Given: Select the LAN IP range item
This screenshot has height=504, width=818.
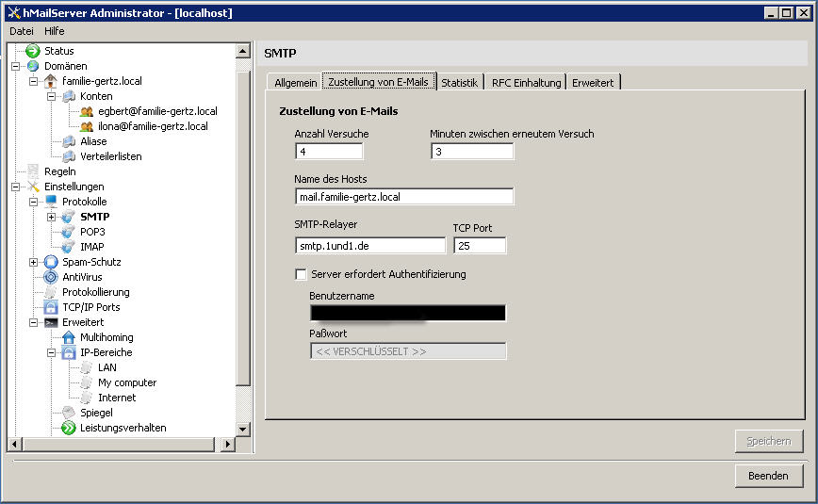Looking at the screenshot, I should pyautogui.click(x=106, y=367).
